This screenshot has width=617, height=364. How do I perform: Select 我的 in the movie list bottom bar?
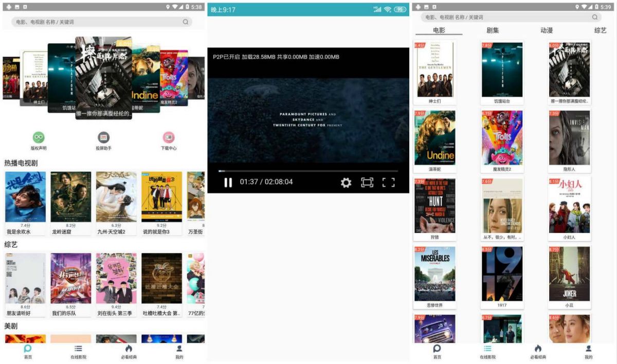(588, 352)
